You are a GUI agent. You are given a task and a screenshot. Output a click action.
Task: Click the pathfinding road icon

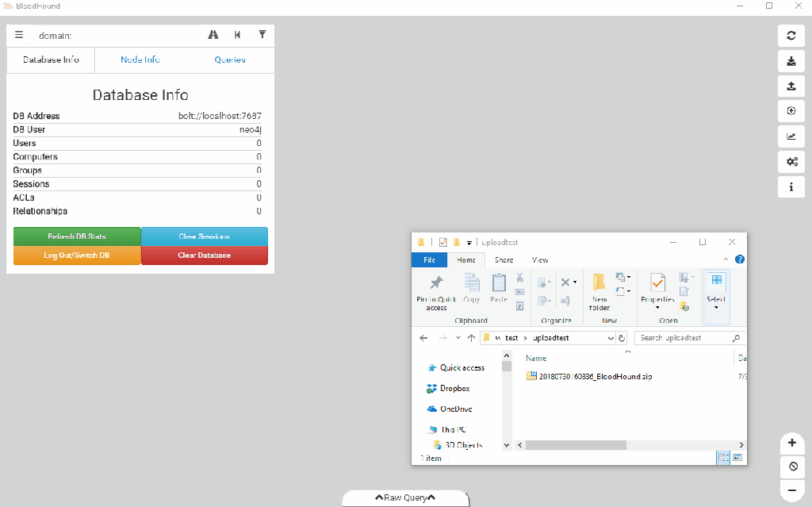[x=213, y=35]
